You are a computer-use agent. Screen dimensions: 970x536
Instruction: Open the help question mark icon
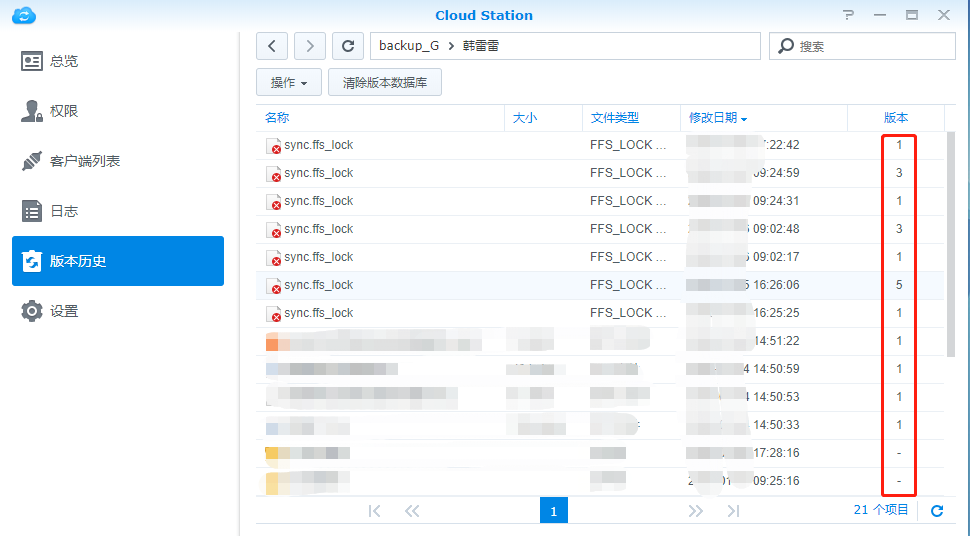[848, 15]
